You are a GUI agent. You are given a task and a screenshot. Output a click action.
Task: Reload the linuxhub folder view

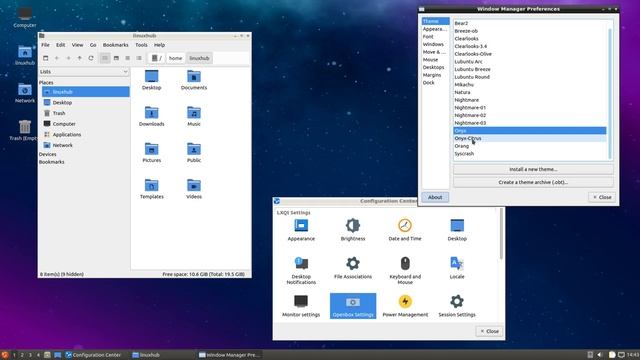point(91,58)
